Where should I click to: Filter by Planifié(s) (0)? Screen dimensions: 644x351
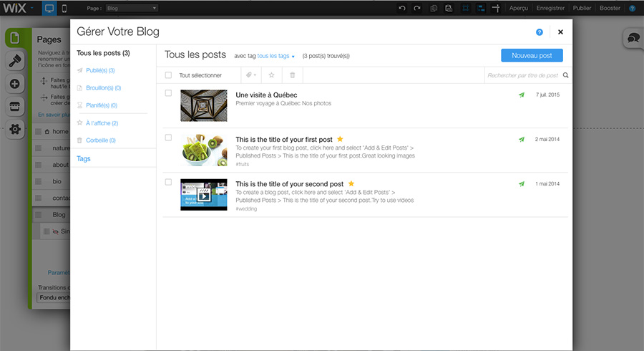[102, 105]
